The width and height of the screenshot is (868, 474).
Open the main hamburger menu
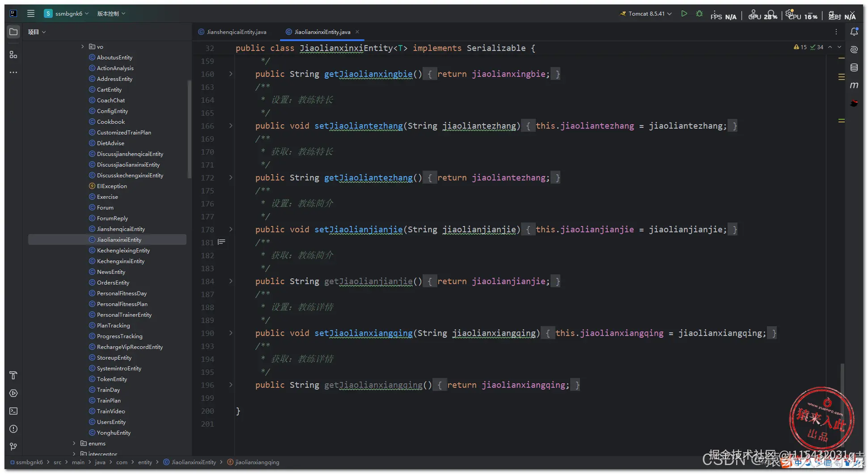pos(31,13)
